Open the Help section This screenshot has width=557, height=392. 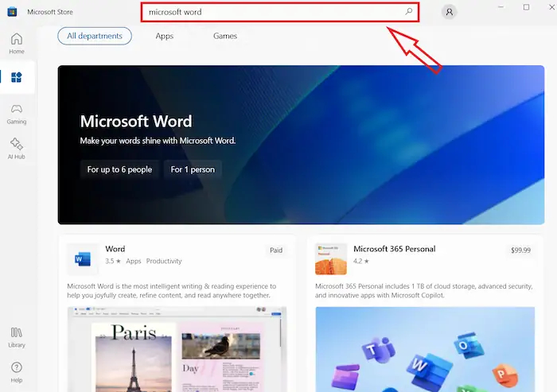pos(16,371)
